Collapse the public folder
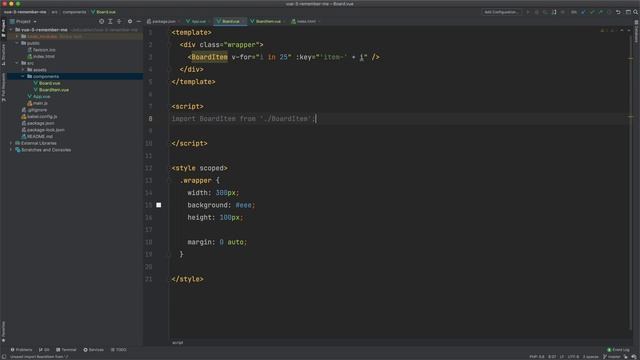The height and width of the screenshot is (360, 640). click(x=17, y=43)
